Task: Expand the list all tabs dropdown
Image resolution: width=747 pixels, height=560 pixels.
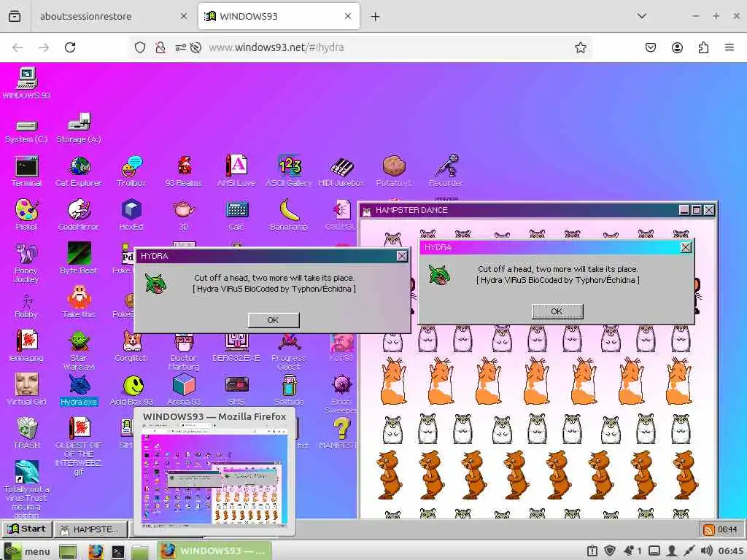Action: (x=642, y=16)
